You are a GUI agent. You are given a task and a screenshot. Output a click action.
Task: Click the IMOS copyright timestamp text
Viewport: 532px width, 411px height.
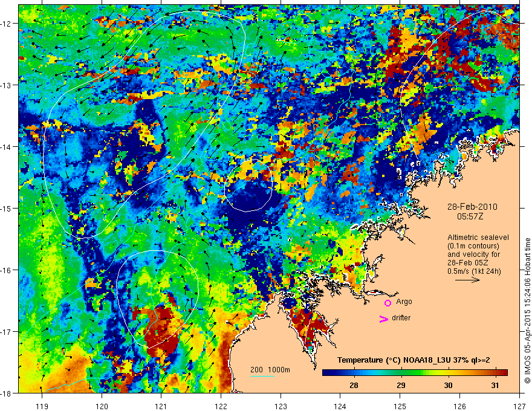(527, 311)
